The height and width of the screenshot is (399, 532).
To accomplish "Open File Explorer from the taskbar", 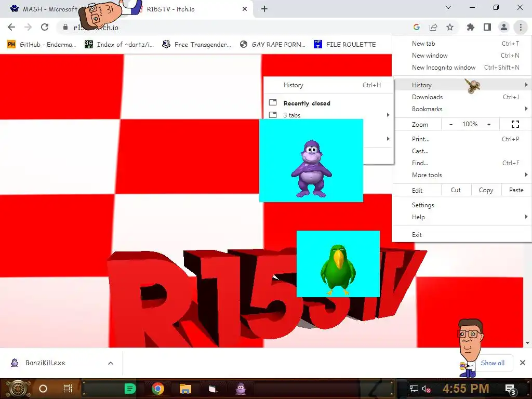I will [x=185, y=389].
